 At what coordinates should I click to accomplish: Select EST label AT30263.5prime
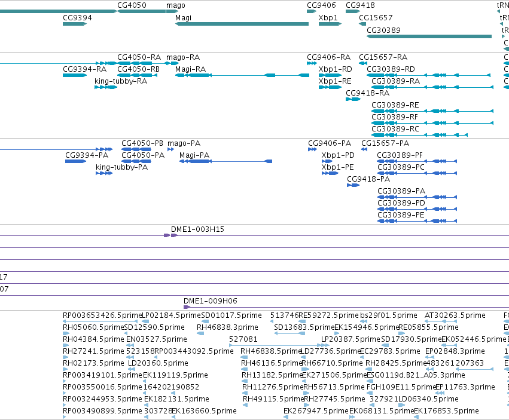coord(455,315)
